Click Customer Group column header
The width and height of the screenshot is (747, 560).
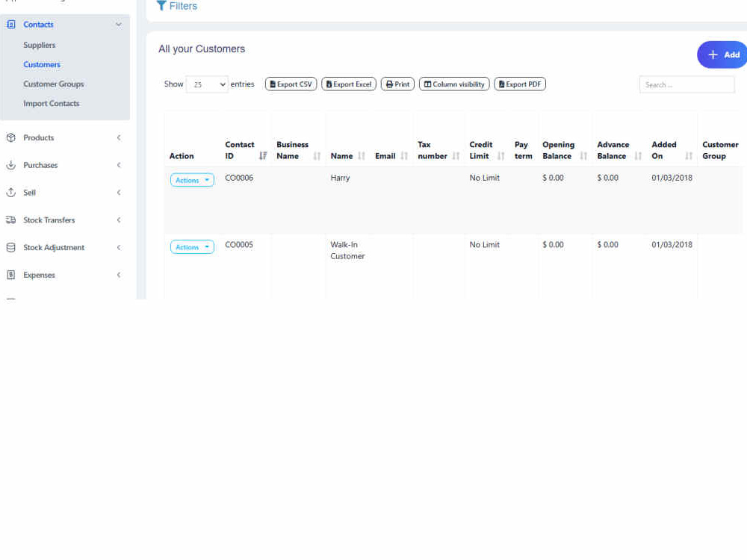point(720,150)
